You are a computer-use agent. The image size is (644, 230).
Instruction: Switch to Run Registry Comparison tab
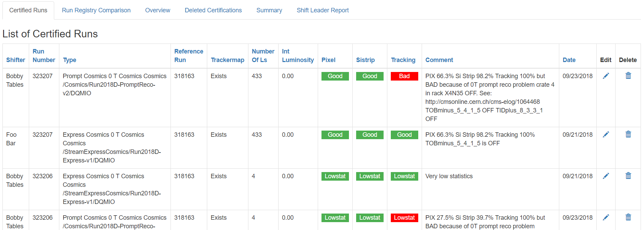96,10
